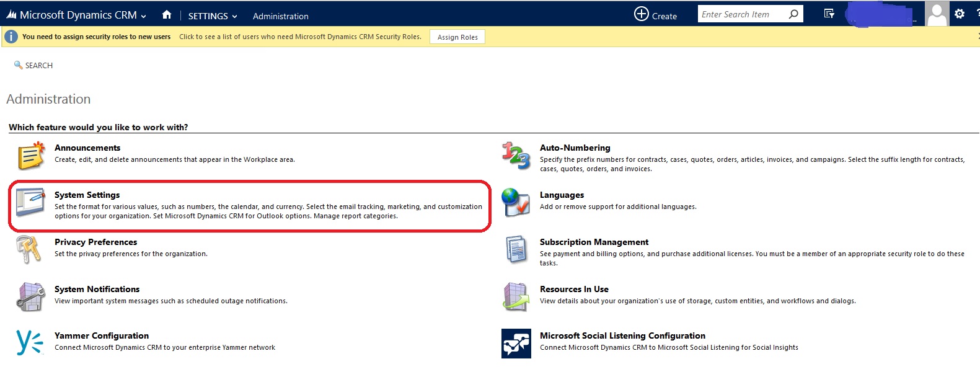Image resolution: width=980 pixels, height=369 pixels.
Task: Click the Yammer Configuration icon
Action: click(30, 342)
